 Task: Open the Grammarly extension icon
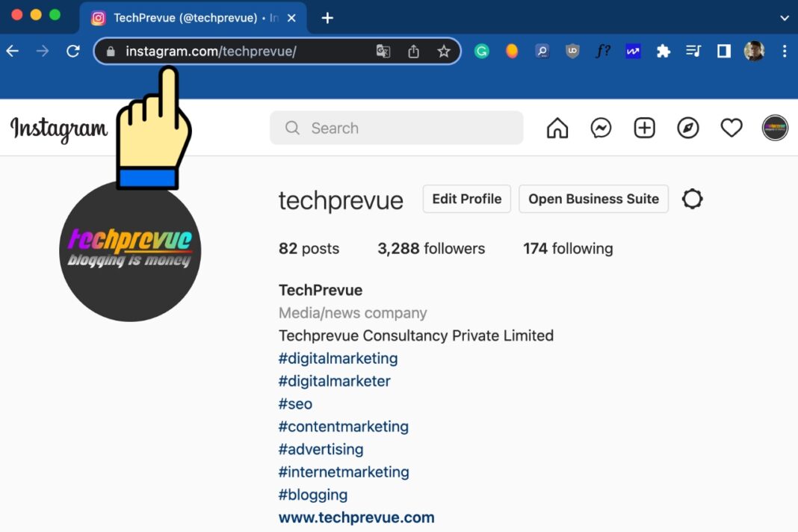[x=482, y=51]
